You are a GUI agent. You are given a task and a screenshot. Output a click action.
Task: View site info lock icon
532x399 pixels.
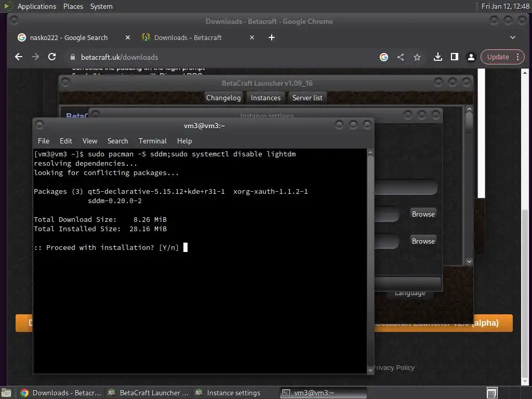tap(73, 57)
